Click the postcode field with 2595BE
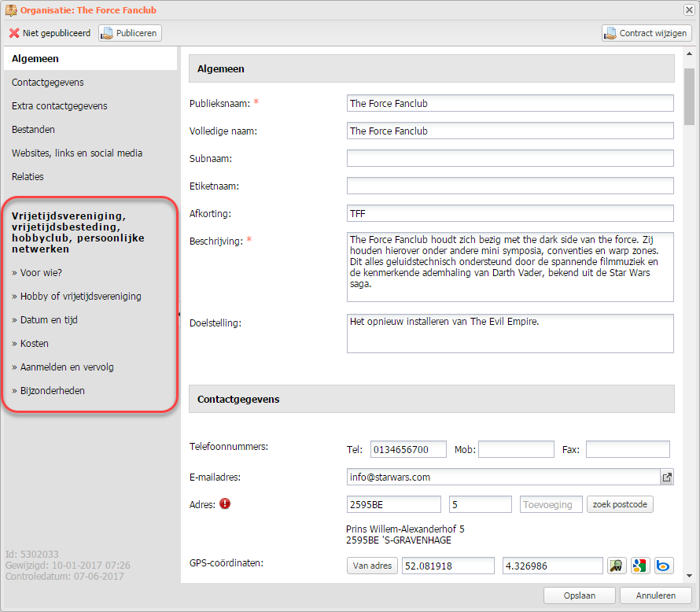This screenshot has width=700, height=612. tap(394, 504)
